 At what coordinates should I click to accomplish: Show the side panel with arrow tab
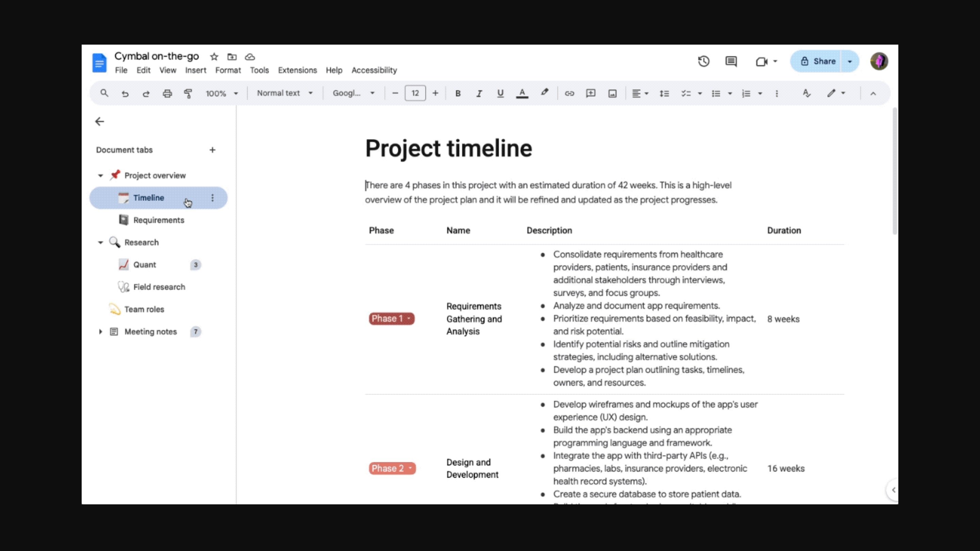[893, 490]
